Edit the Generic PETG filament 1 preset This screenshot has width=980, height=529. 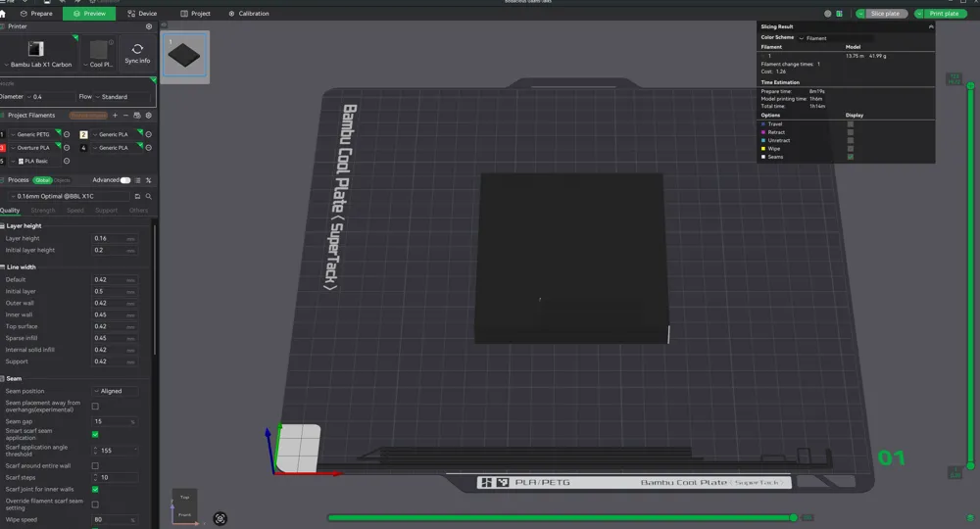(67, 134)
